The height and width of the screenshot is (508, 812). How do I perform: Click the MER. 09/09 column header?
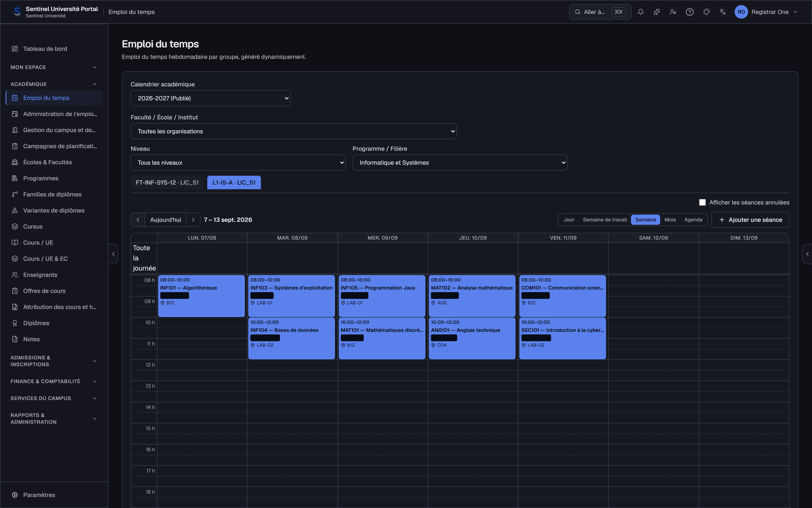pyautogui.click(x=383, y=238)
